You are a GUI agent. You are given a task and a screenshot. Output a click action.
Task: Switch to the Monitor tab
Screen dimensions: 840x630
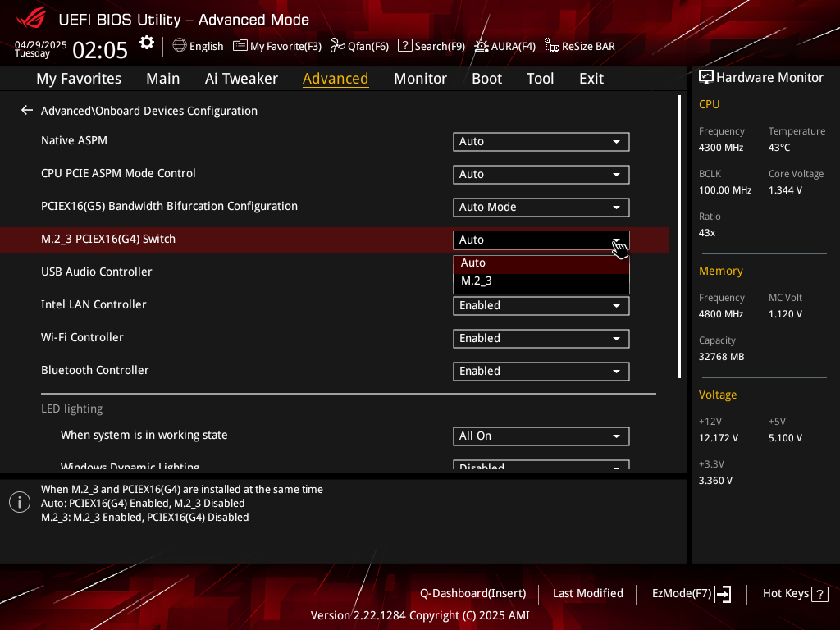pyautogui.click(x=421, y=79)
